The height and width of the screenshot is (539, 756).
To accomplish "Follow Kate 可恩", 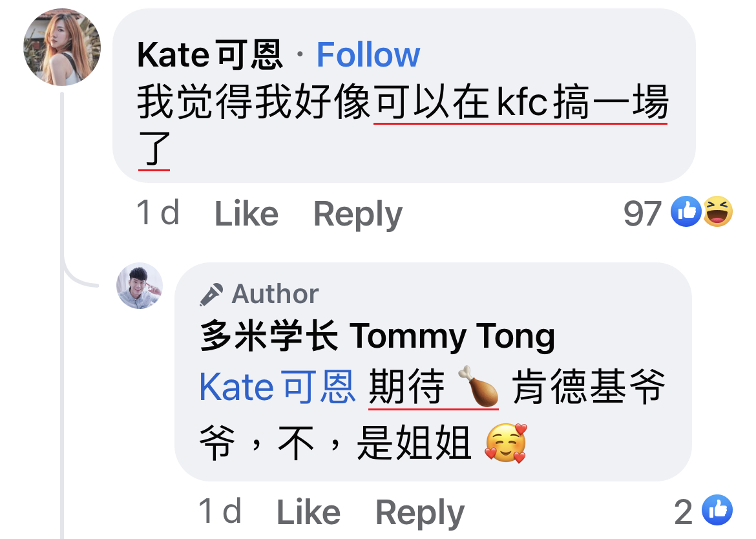I will point(368,54).
